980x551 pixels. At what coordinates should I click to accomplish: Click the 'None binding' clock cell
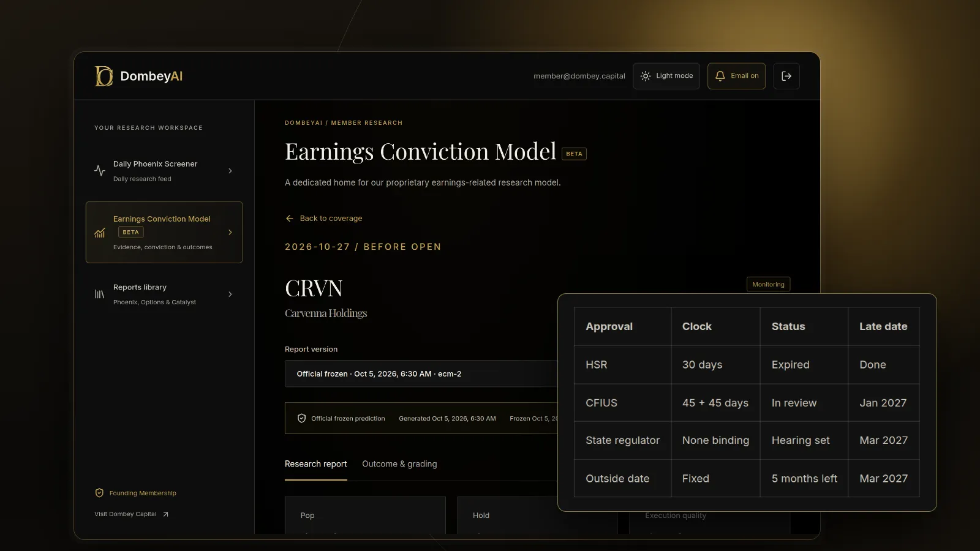(x=715, y=440)
